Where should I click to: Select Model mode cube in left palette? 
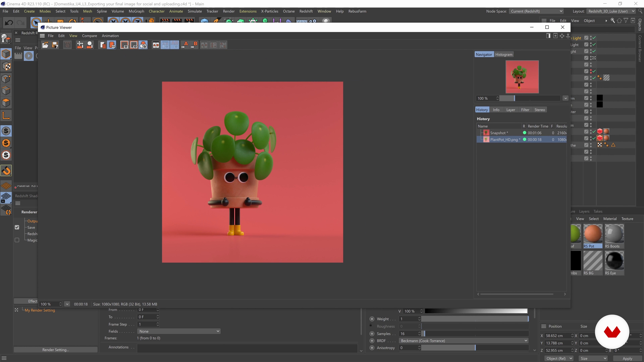(x=6, y=54)
